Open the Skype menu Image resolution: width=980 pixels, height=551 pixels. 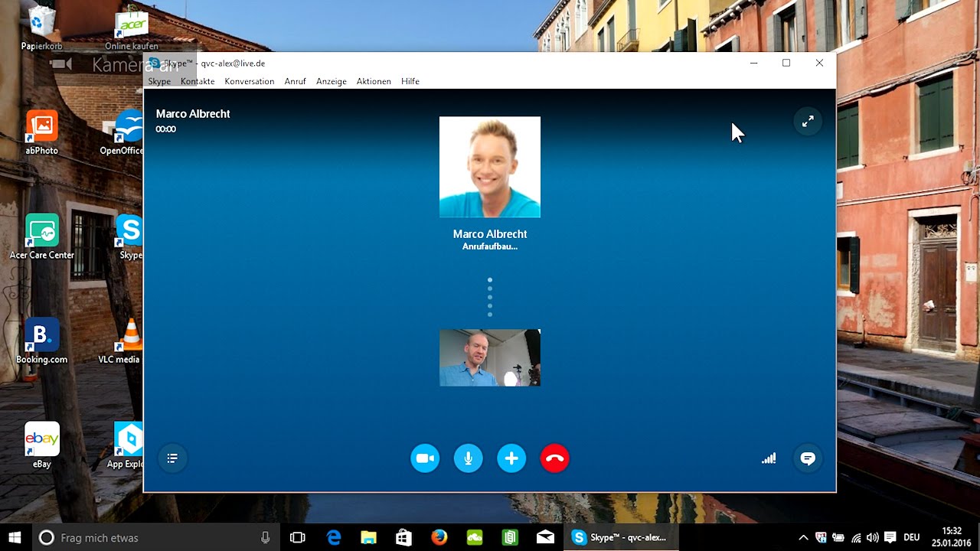[159, 81]
